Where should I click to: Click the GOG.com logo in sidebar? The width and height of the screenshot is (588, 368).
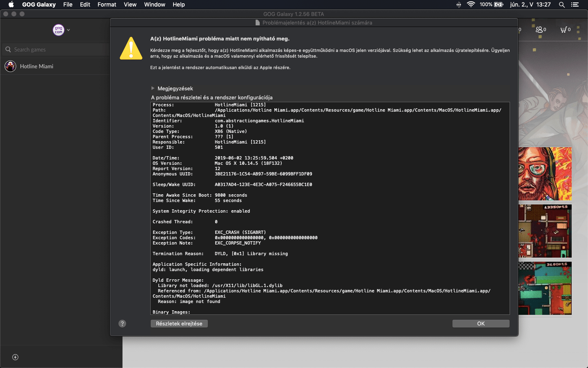tap(59, 30)
